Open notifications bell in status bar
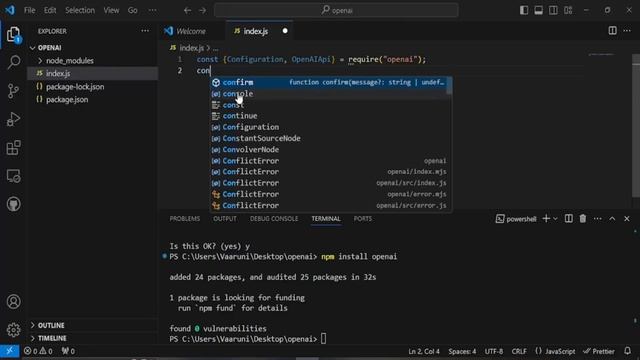 click(627, 351)
